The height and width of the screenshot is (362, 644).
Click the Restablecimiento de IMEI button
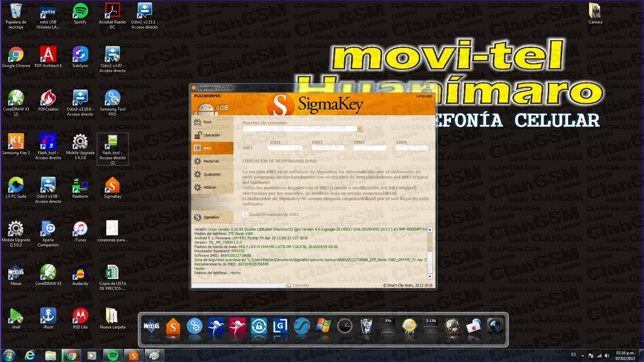[x=270, y=214]
